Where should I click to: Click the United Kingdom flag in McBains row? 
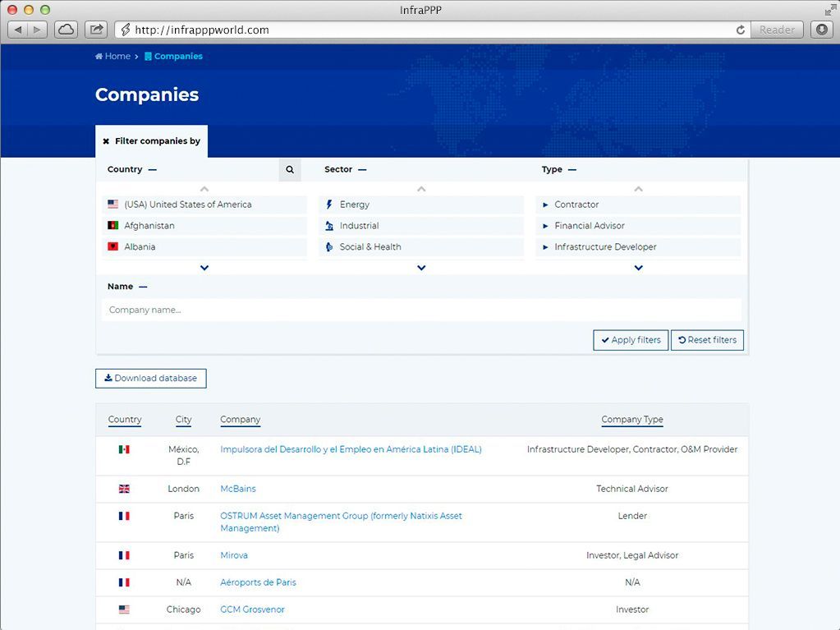(124, 489)
